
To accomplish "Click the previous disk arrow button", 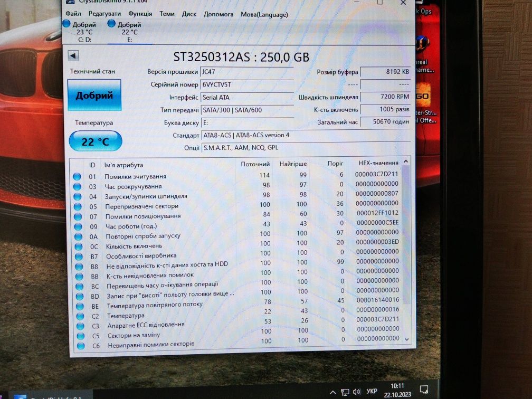I will tap(73, 55).
